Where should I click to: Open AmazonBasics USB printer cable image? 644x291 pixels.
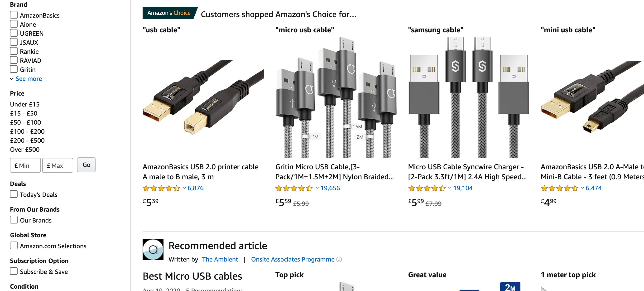pyautogui.click(x=203, y=97)
